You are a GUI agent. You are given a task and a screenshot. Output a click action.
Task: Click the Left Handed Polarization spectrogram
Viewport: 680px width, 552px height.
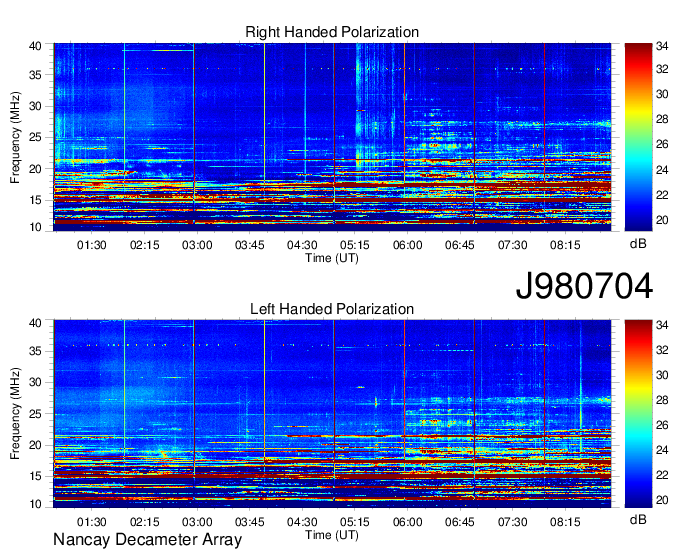tap(332, 414)
